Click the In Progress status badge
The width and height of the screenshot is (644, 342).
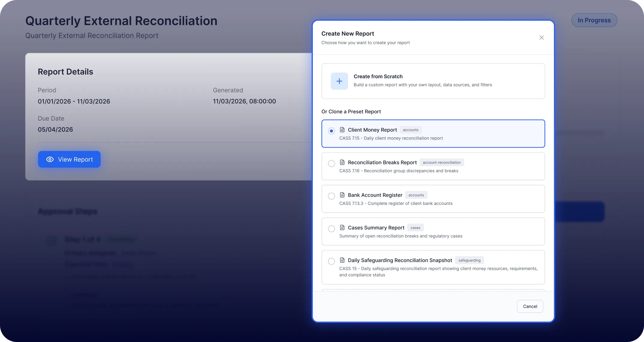[594, 20]
